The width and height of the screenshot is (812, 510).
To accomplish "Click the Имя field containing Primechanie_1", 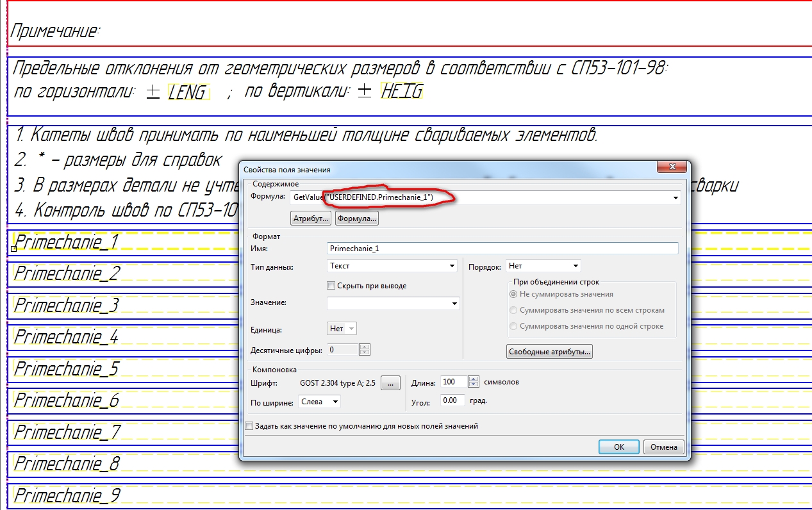I will [502, 248].
